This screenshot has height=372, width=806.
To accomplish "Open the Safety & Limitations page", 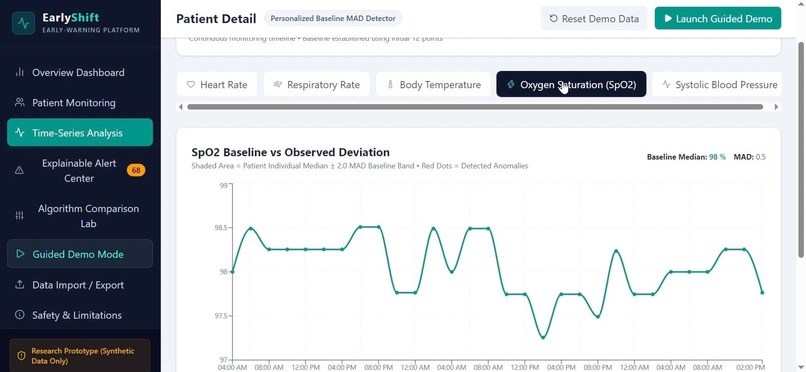I will (x=80, y=314).
